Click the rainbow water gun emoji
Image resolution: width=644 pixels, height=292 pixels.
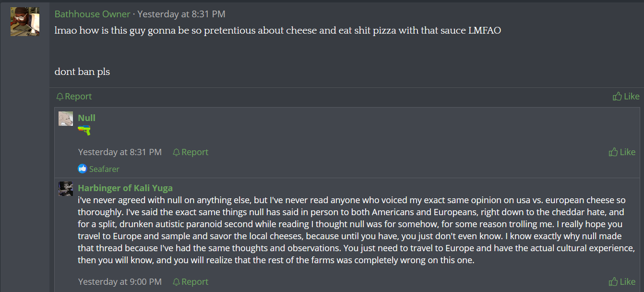pyautogui.click(x=84, y=130)
